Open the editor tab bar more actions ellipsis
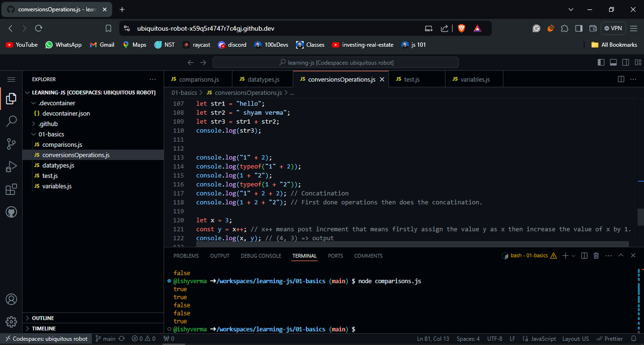 tap(633, 79)
